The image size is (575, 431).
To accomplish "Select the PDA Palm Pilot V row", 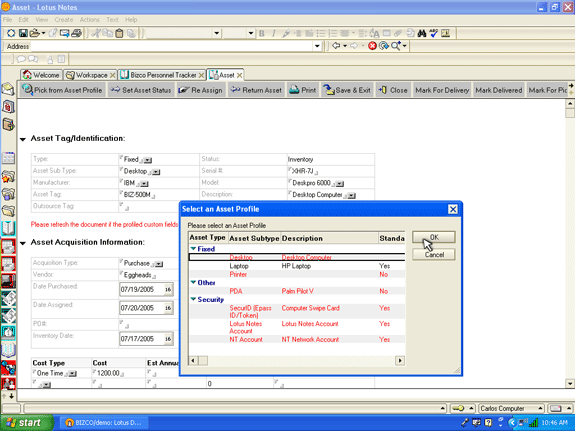I will tap(297, 291).
